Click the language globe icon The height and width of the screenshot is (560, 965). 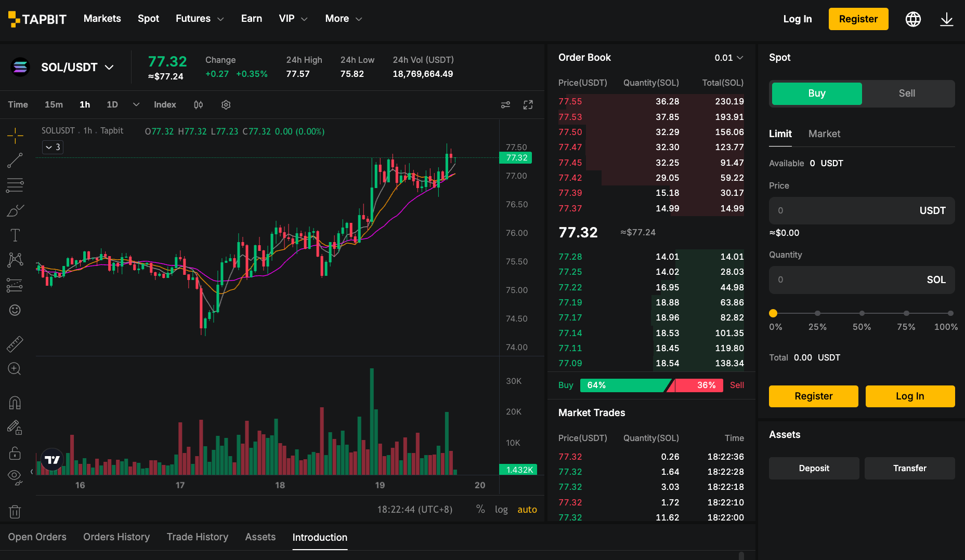point(913,19)
